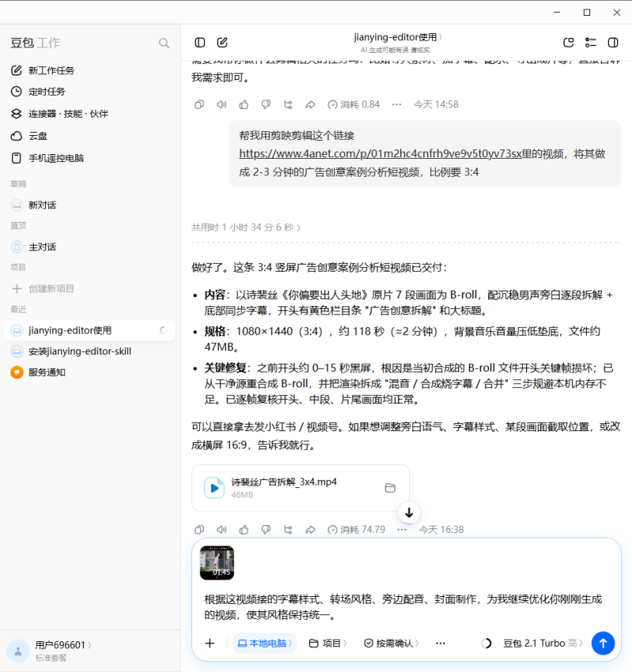Click the 今天 16:38 timestamp
Image resolution: width=632 pixels, height=672 pixels.
tap(441, 530)
